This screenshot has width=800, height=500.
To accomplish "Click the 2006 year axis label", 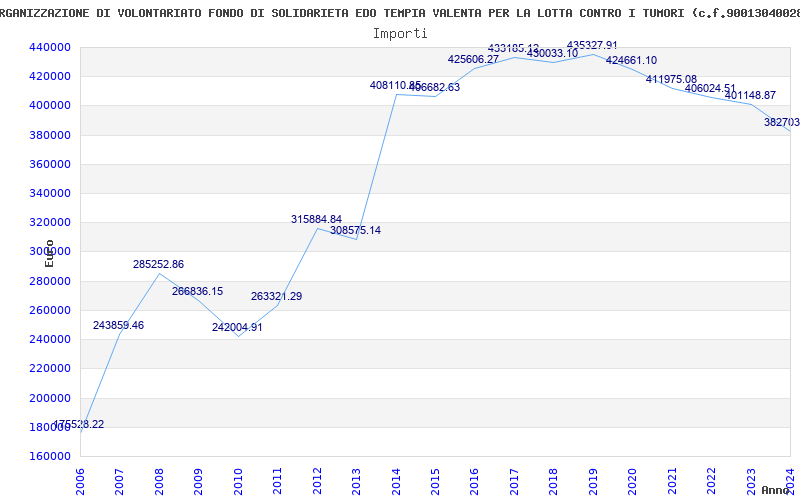I will (x=80, y=482).
